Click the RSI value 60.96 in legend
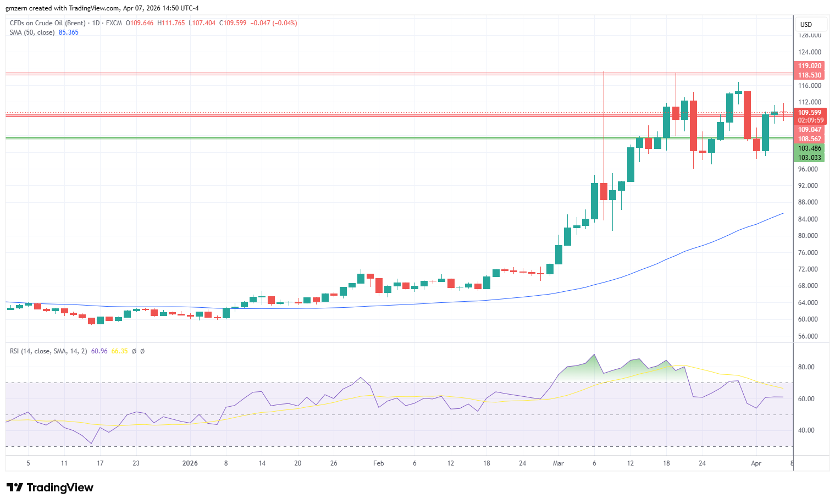Screen dimensions: 835x504 (x=99, y=351)
